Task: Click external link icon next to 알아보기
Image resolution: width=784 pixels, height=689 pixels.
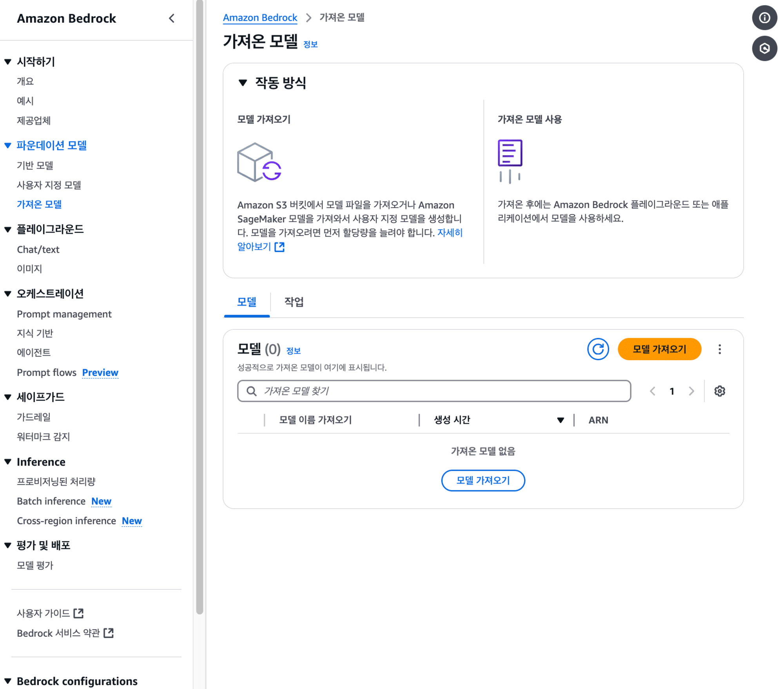Action: [279, 247]
